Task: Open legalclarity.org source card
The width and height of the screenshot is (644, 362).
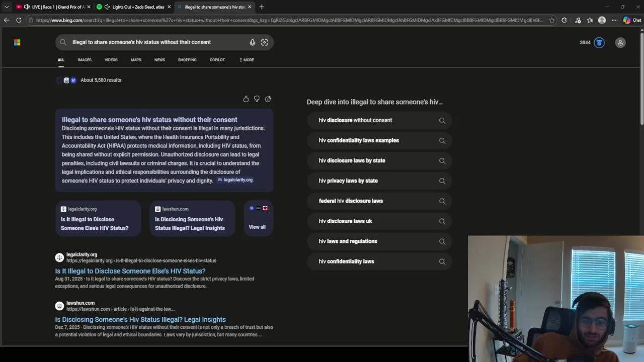Action: pos(98,218)
